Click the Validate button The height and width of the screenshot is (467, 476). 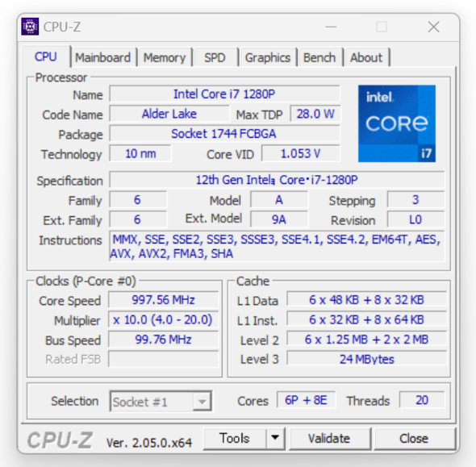[x=329, y=439]
